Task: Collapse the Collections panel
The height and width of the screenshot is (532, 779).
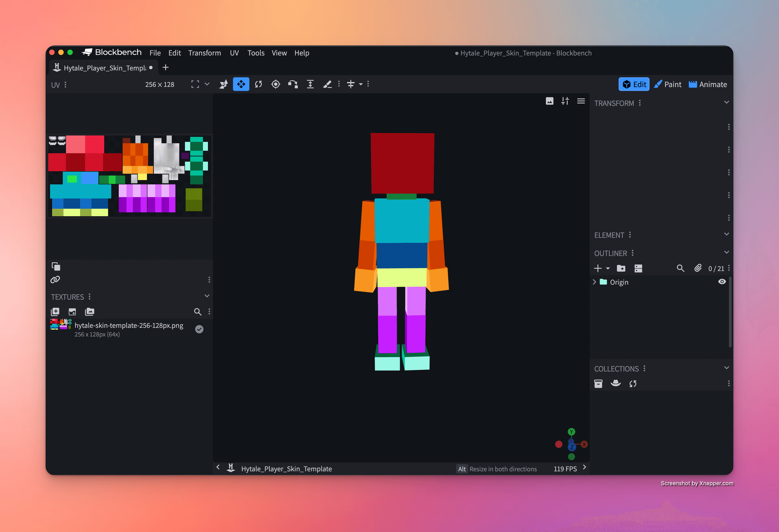Action: click(726, 368)
